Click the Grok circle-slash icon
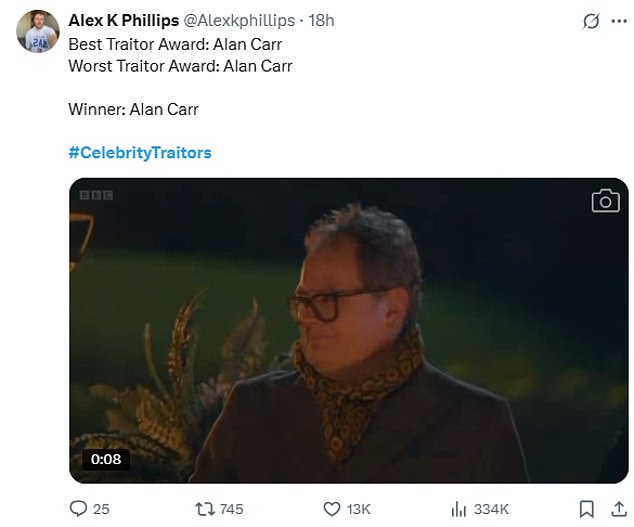The width and height of the screenshot is (634, 527). pyautogui.click(x=590, y=21)
